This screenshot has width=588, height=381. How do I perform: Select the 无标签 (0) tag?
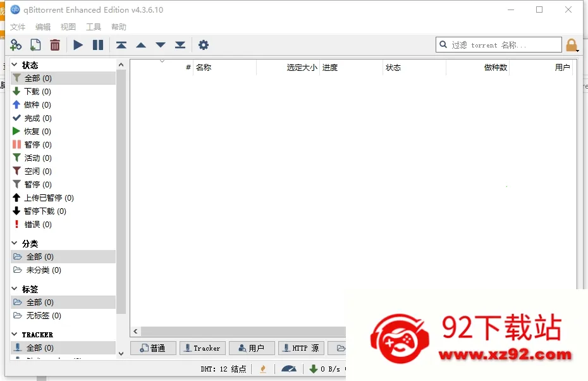point(63,315)
